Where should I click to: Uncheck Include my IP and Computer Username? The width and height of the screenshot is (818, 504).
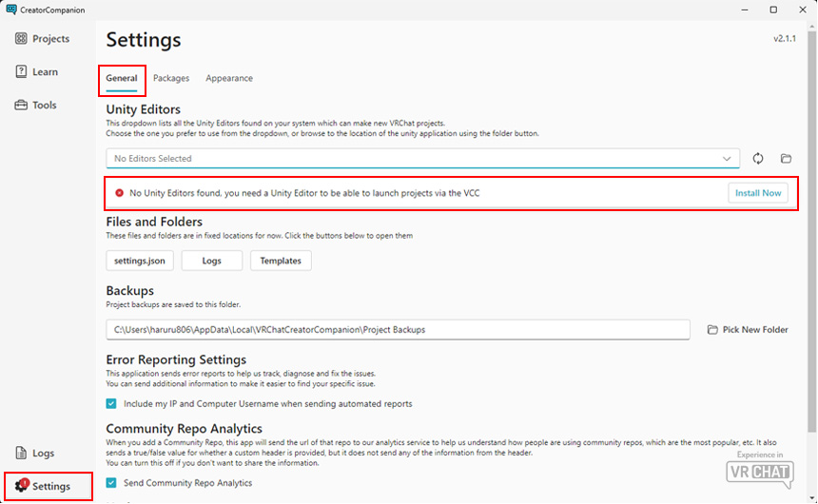click(x=112, y=403)
